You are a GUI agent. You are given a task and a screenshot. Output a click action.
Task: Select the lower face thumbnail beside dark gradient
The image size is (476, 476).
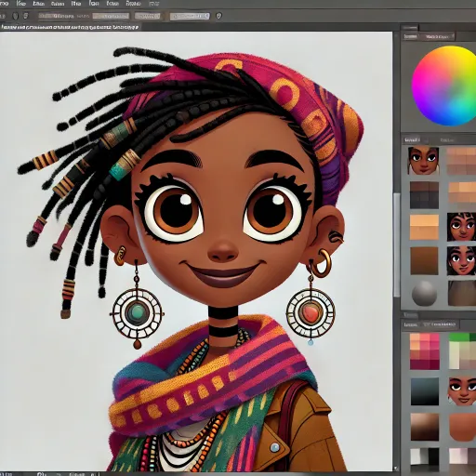[x=462, y=391]
